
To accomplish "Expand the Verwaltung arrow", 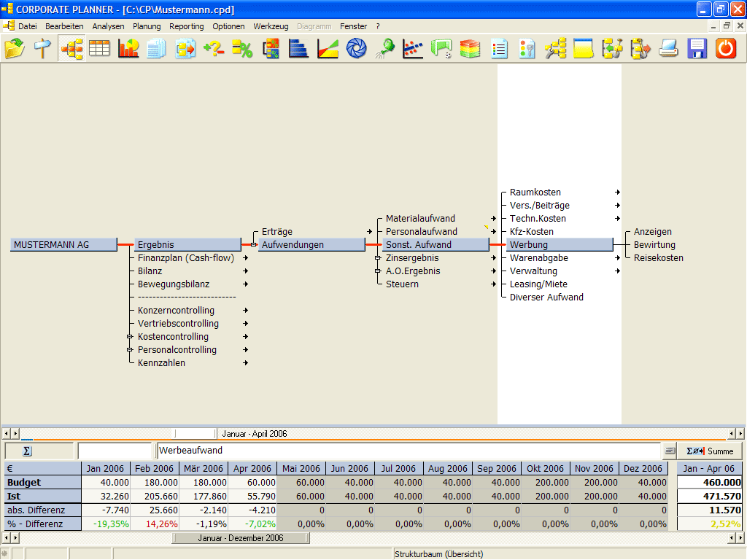I will pyautogui.click(x=617, y=271).
